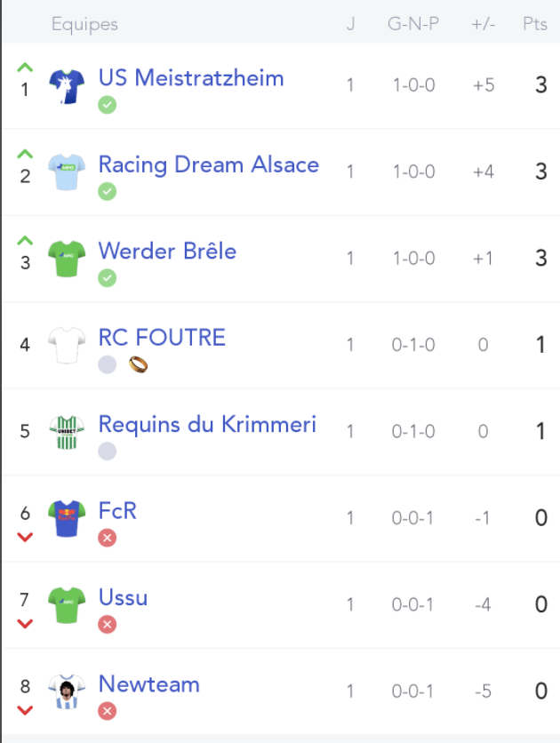Click green checkmark under US Meistratzheim
560x743 pixels.
(107, 105)
